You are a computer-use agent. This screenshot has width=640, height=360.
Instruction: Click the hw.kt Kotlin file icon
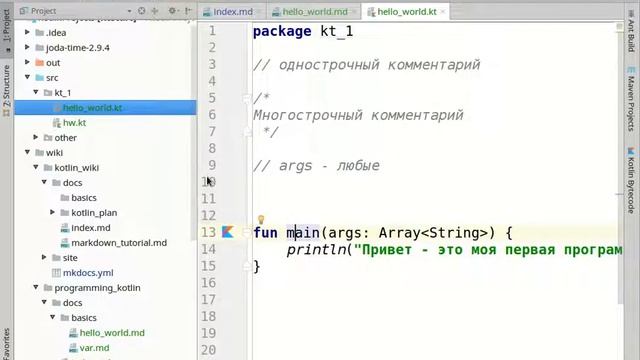(56, 123)
